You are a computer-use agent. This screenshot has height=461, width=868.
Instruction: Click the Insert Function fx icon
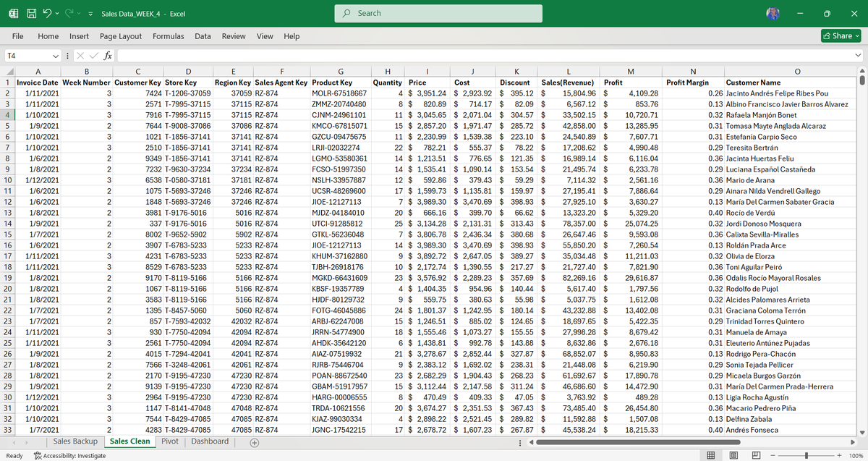(108, 55)
